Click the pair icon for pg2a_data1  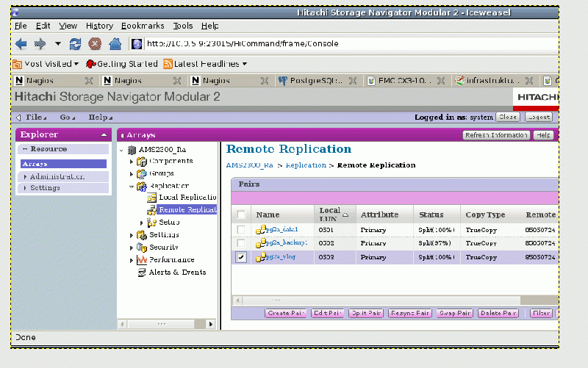tap(261, 230)
